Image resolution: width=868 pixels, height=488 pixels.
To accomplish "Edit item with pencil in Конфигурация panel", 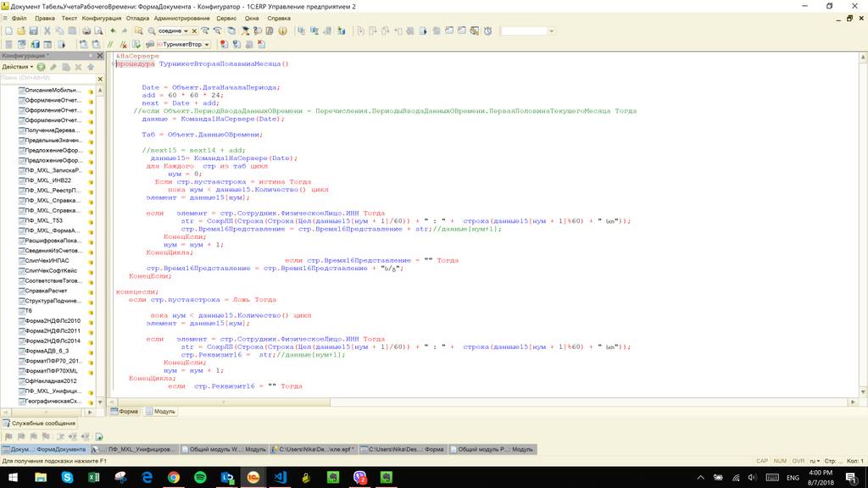I will [x=53, y=67].
